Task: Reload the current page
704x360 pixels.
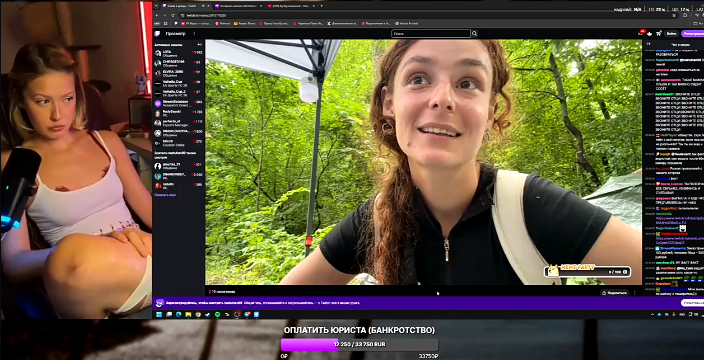Action: click(173, 15)
